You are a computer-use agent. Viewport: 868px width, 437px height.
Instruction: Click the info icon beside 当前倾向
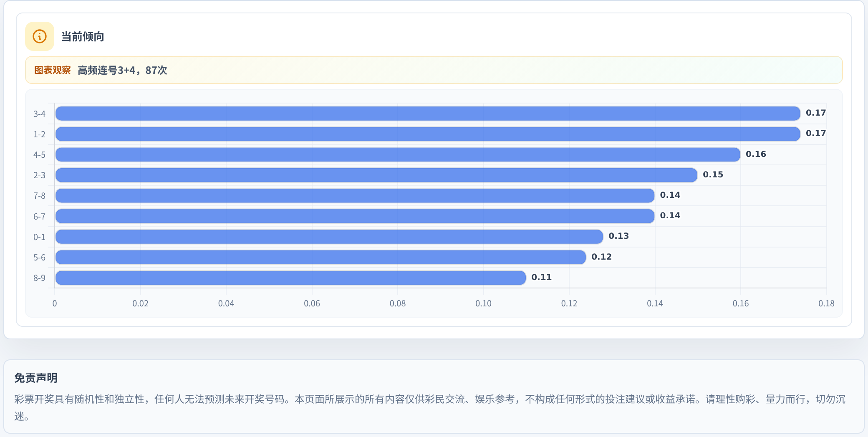tap(40, 36)
